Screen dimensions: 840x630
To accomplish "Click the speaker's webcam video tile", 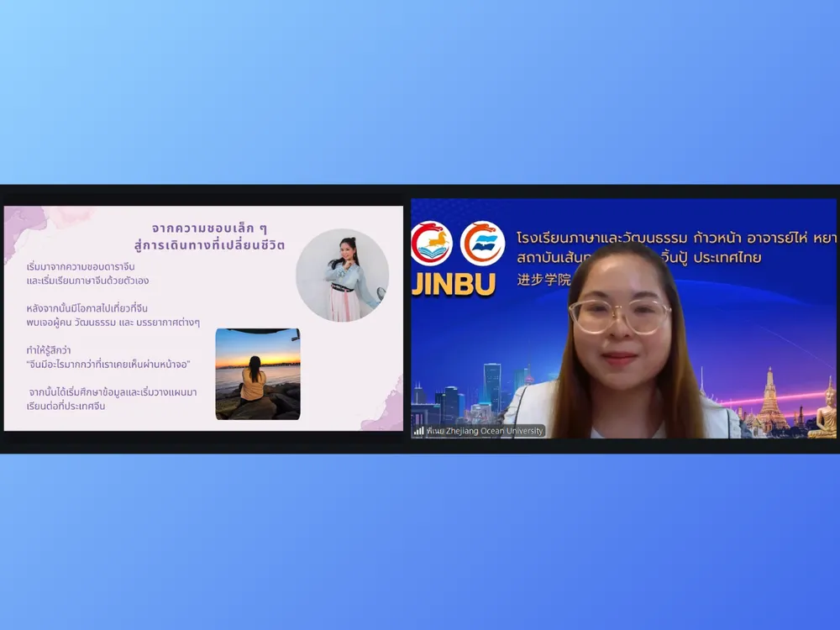I will 623,318.
